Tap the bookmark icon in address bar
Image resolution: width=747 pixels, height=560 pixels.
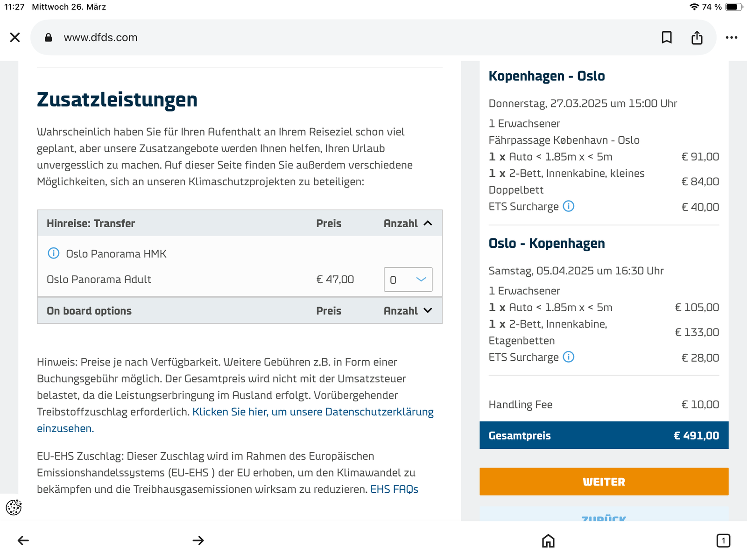click(667, 37)
